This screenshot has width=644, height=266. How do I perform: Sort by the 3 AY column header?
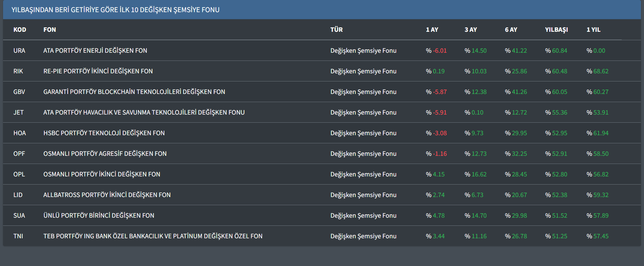coord(470,30)
